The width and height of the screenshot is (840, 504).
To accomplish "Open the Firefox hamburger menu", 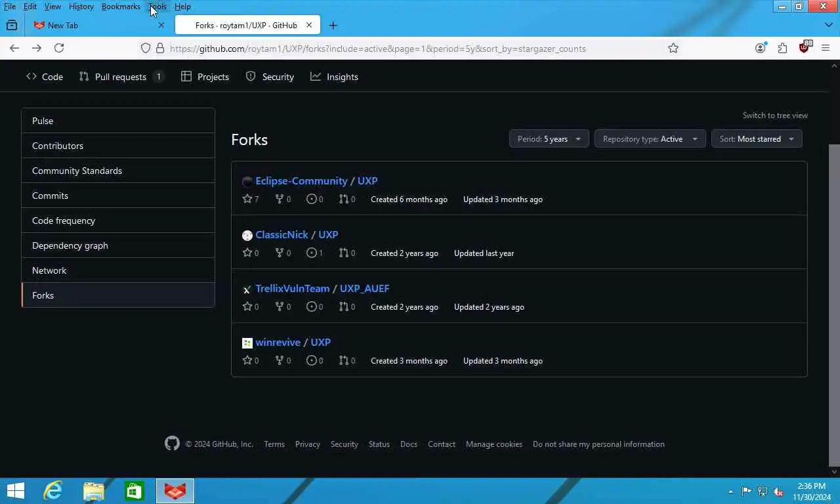I will click(826, 48).
